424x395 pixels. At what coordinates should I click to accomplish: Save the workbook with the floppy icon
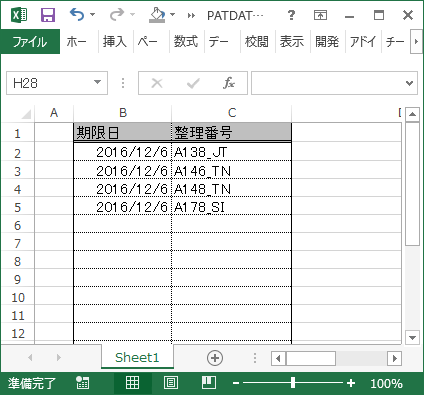[x=48, y=15]
